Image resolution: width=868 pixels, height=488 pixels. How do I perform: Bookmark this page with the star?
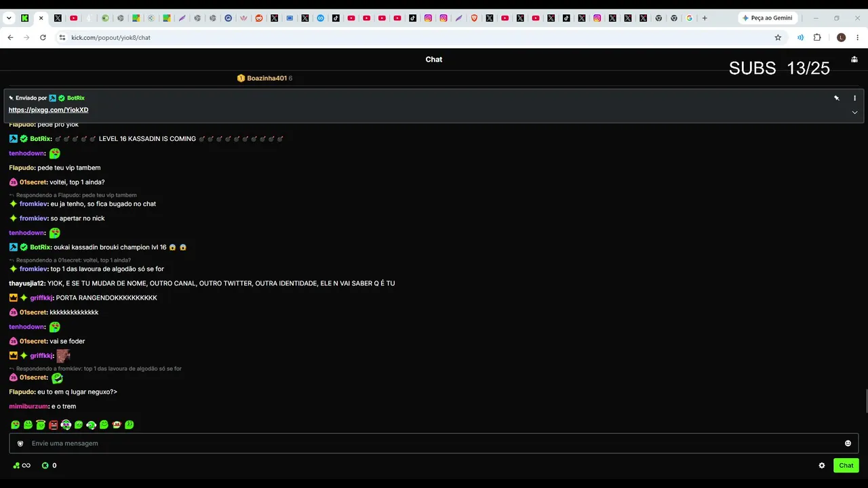point(778,38)
